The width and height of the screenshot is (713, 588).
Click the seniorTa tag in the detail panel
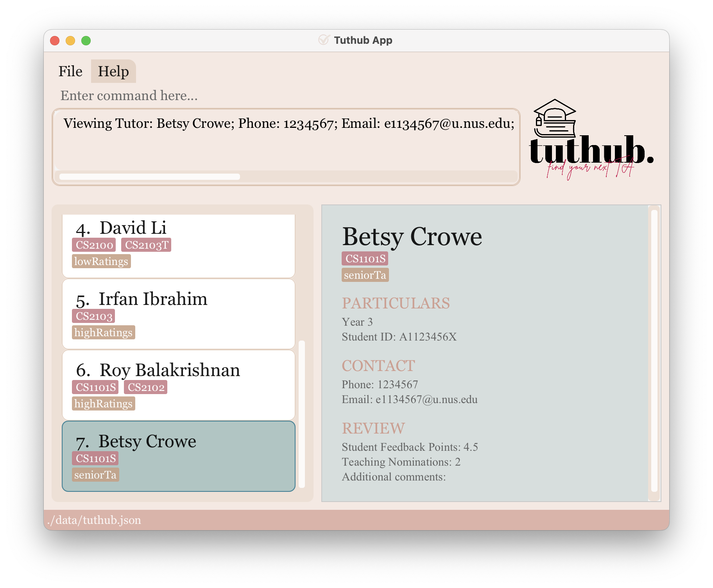click(365, 275)
